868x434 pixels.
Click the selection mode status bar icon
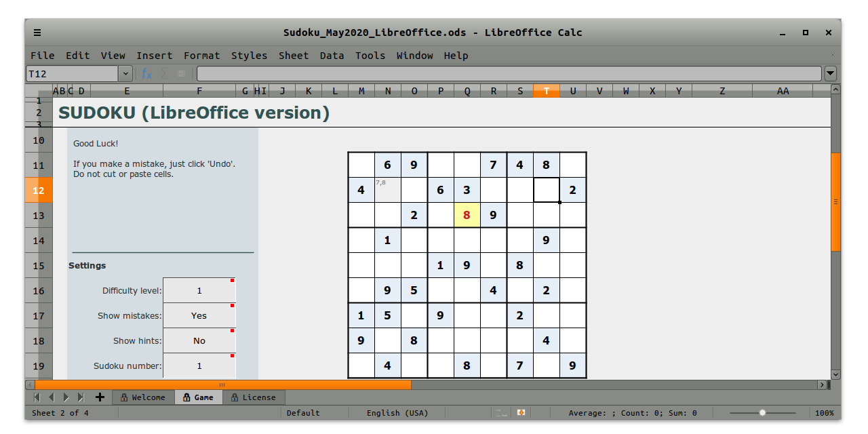501,412
